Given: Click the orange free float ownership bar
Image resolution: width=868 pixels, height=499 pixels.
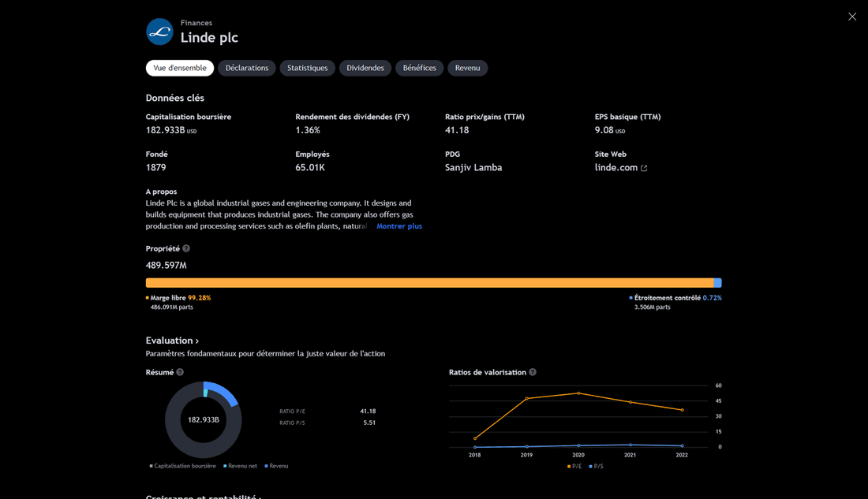Looking at the screenshot, I should [429, 283].
